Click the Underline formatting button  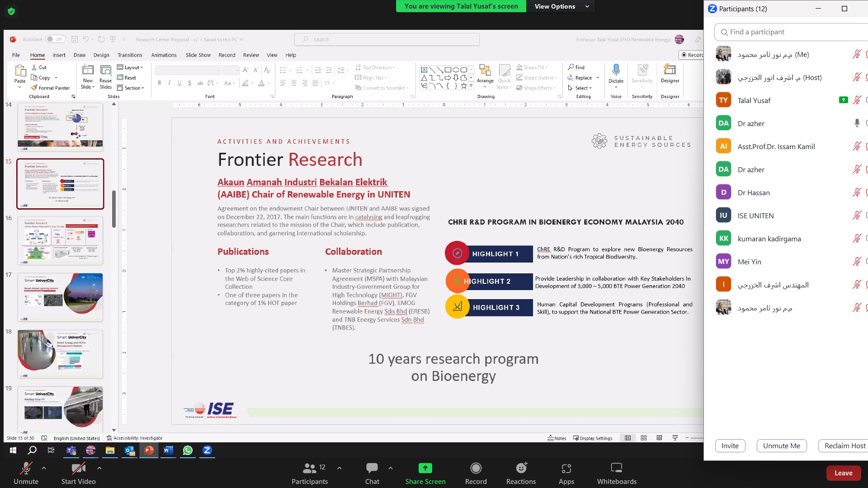[x=179, y=83]
